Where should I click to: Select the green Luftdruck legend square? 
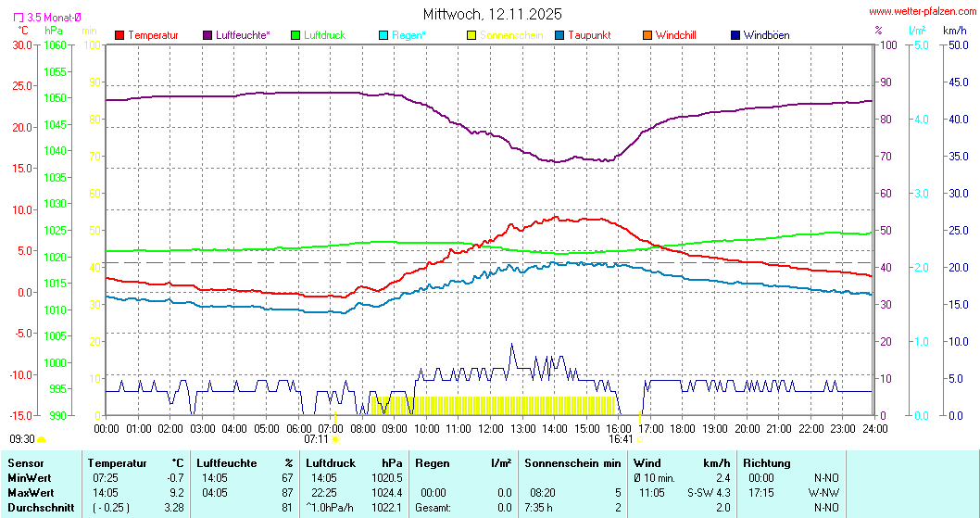click(296, 35)
